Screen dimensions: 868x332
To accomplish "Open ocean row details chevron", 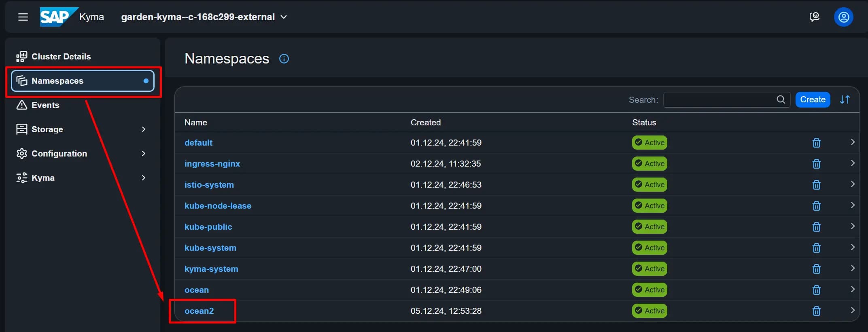I will coord(853,289).
